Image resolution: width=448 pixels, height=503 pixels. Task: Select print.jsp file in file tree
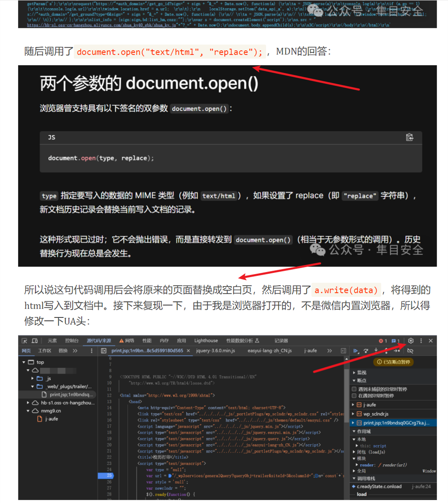[x=70, y=394]
